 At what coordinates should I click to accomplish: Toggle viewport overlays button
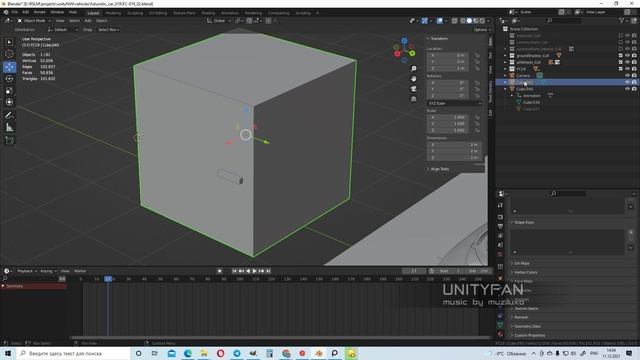click(440, 20)
